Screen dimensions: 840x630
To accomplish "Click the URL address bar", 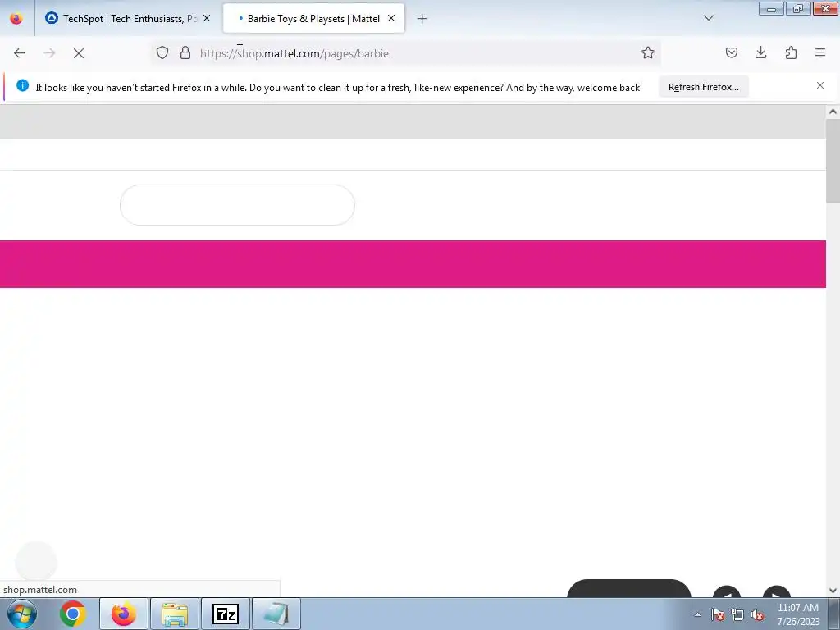I will pos(407,53).
